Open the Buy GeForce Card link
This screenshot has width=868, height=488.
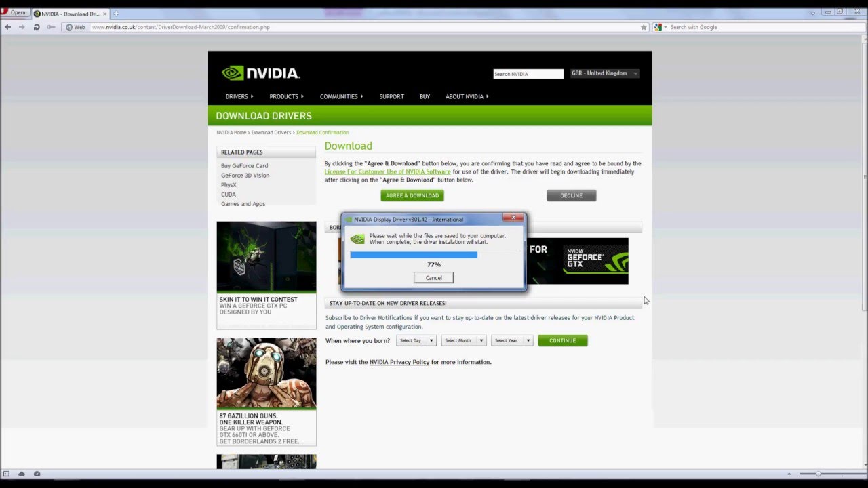click(x=244, y=165)
